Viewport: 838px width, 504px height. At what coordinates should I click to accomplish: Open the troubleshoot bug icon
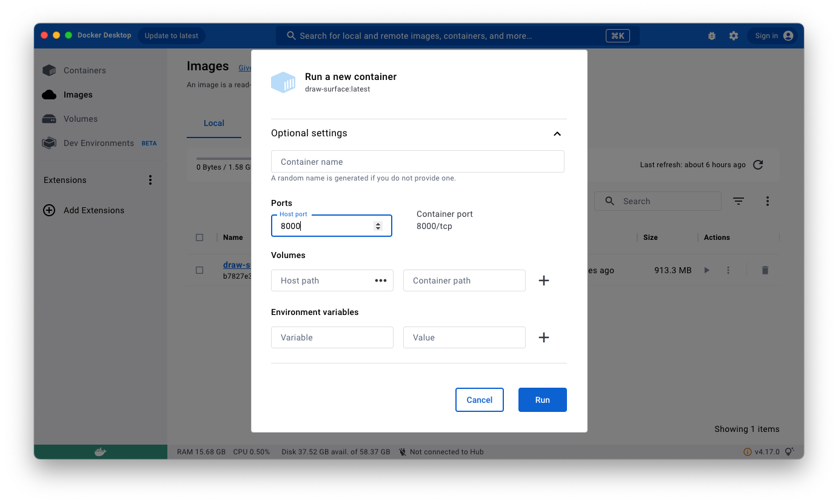click(x=712, y=36)
